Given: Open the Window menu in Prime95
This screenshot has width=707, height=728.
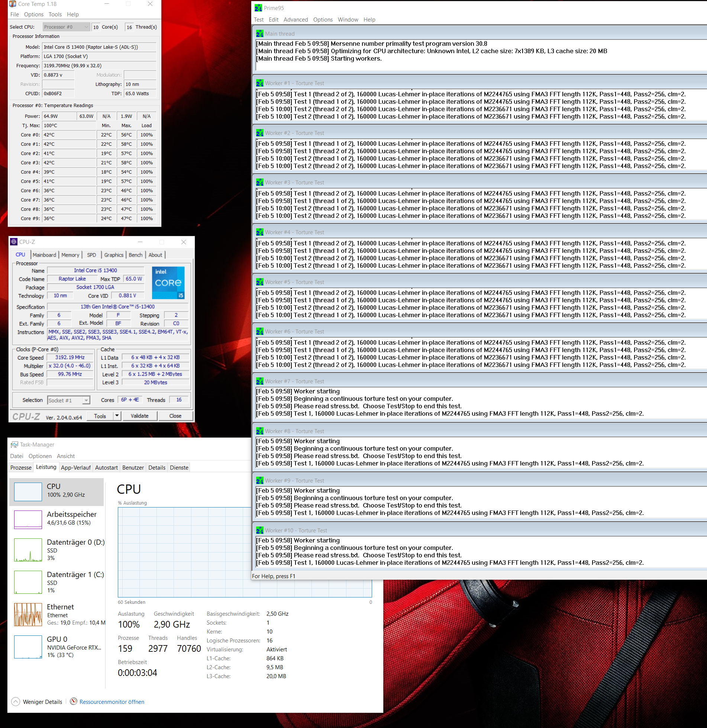Looking at the screenshot, I should [348, 19].
